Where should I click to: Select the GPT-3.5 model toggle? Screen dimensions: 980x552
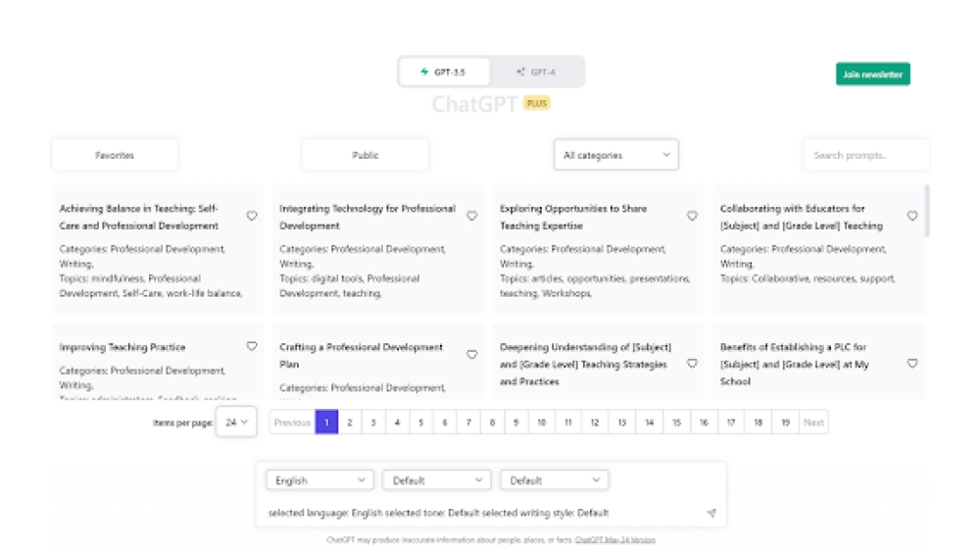pos(444,72)
